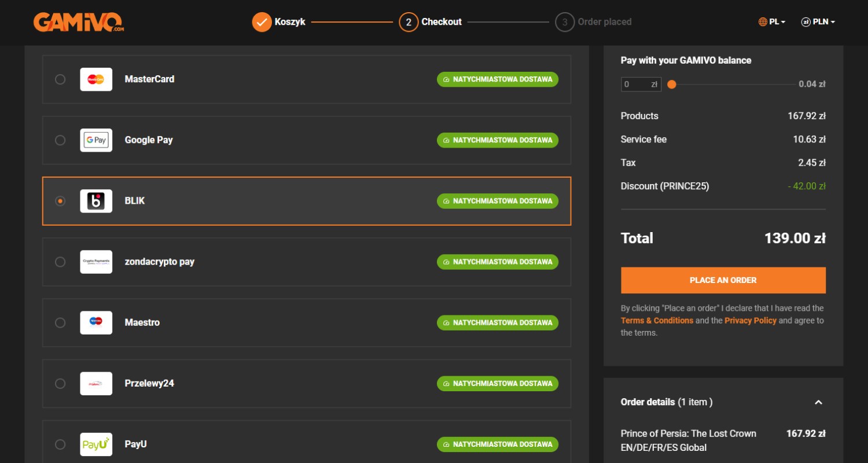
Task: Click the Checkout step label
Action: coord(442,22)
